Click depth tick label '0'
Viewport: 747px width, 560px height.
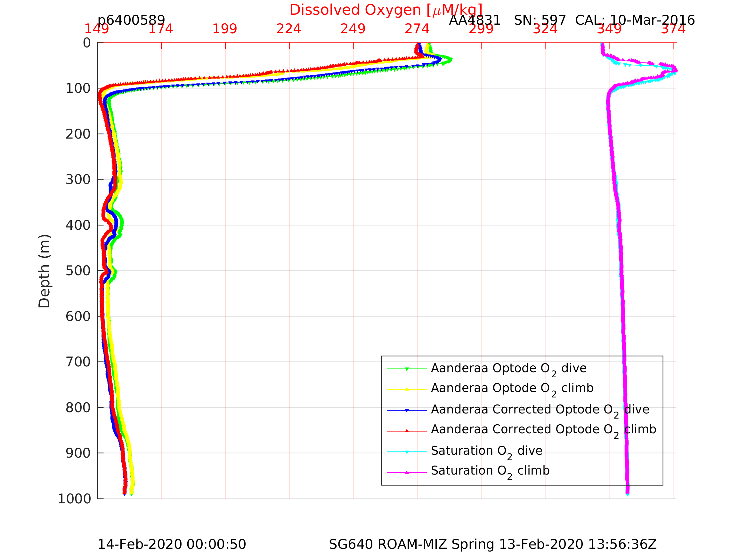(x=87, y=43)
